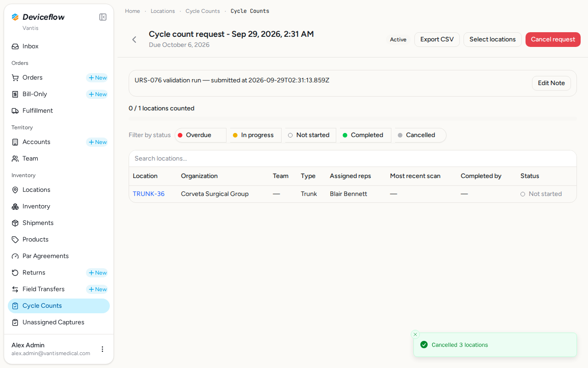
Task: Click the Shipments package icon
Action: 15,223
